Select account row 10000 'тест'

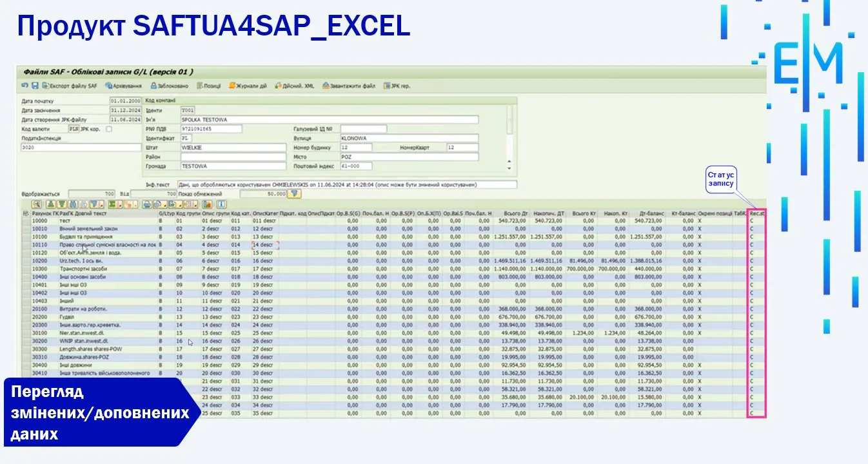point(393,221)
